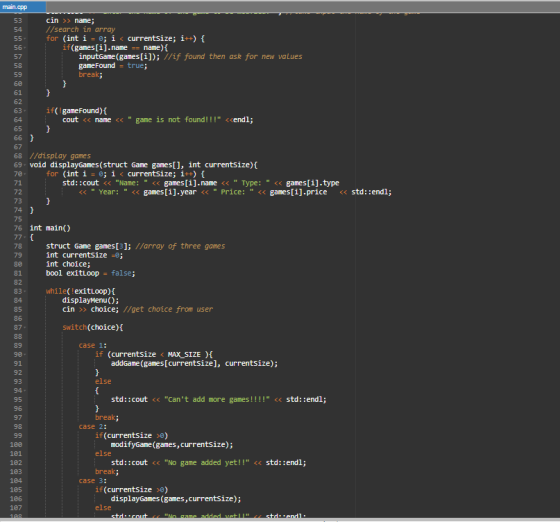The image size is (560, 522).
Task: Click 'games[i].price' on line 72
Action: [x=298, y=192]
